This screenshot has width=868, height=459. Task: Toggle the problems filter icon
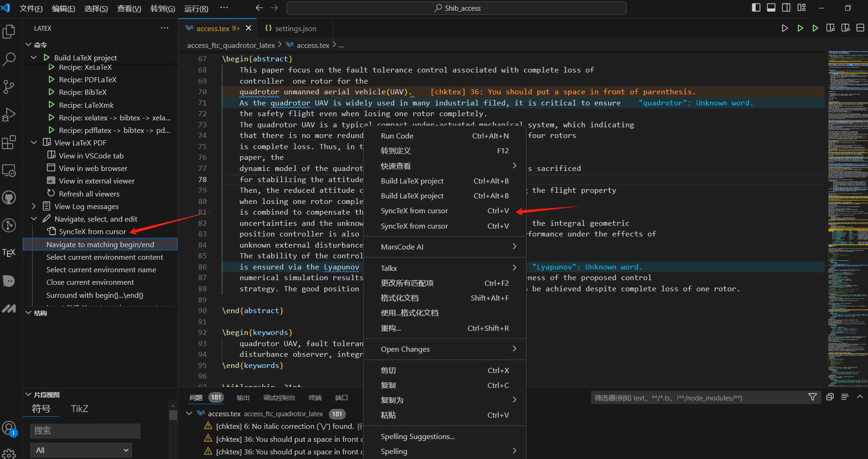pyautogui.click(x=813, y=397)
